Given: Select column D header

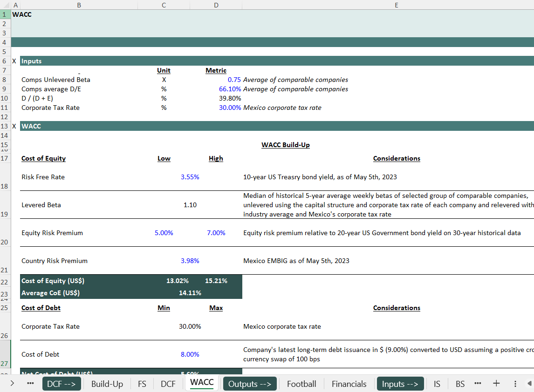Looking at the screenshot, I should [x=216, y=5].
